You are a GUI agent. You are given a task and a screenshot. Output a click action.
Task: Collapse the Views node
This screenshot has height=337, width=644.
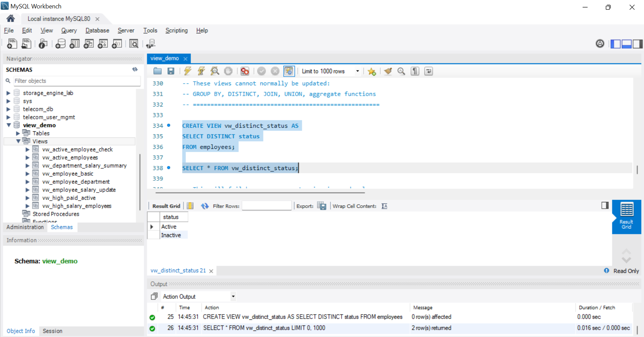coord(18,141)
